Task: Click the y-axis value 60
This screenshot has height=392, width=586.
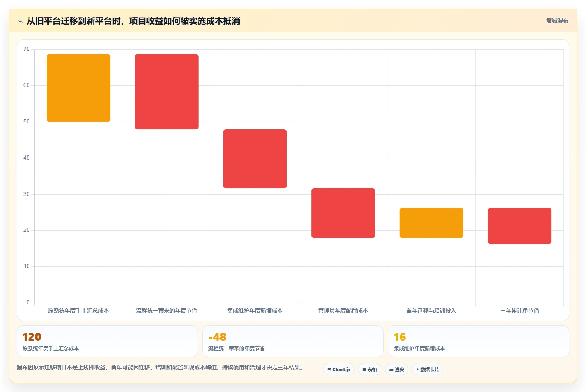Action: click(26, 85)
